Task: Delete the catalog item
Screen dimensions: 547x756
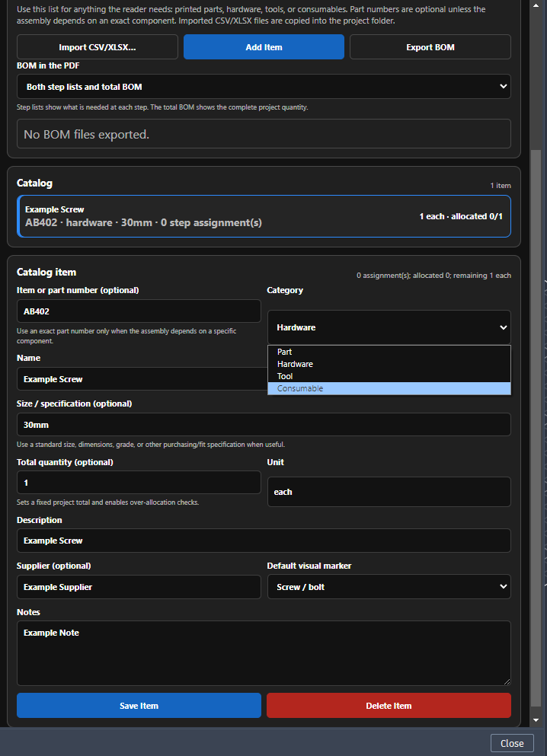Action: (389, 706)
